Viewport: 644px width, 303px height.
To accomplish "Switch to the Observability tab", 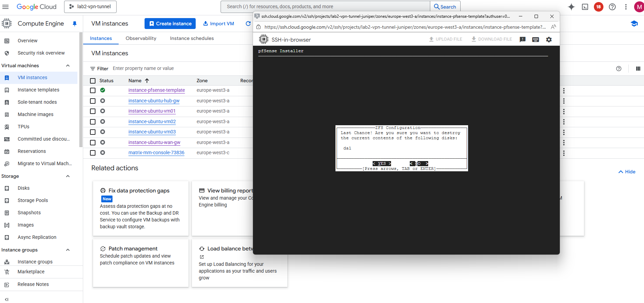I will (141, 38).
